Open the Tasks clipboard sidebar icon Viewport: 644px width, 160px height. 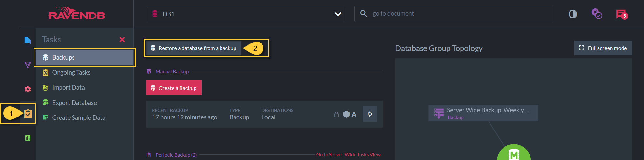pyautogui.click(x=28, y=114)
